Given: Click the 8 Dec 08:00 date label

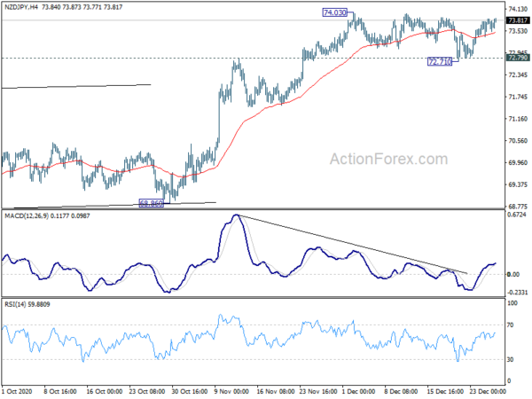Looking at the screenshot, I should pos(402,391).
